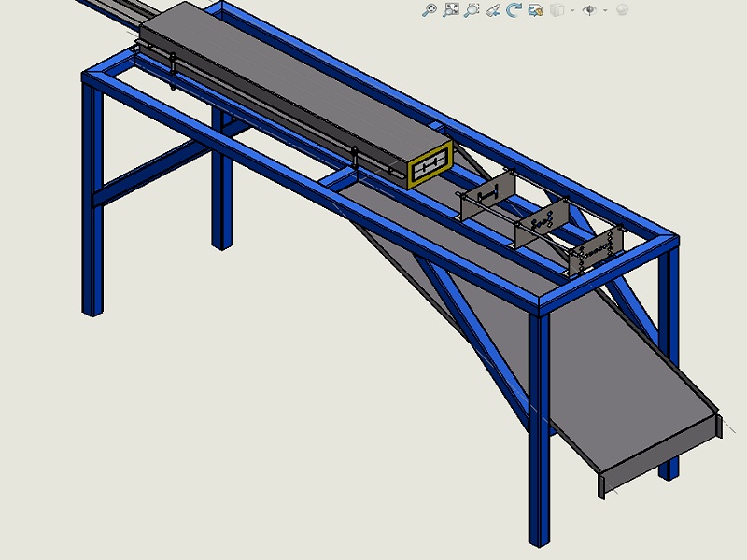747x560 pixels.
Task: Toggle the Hide/Show Items eye icon
Action: click(590, 10)
